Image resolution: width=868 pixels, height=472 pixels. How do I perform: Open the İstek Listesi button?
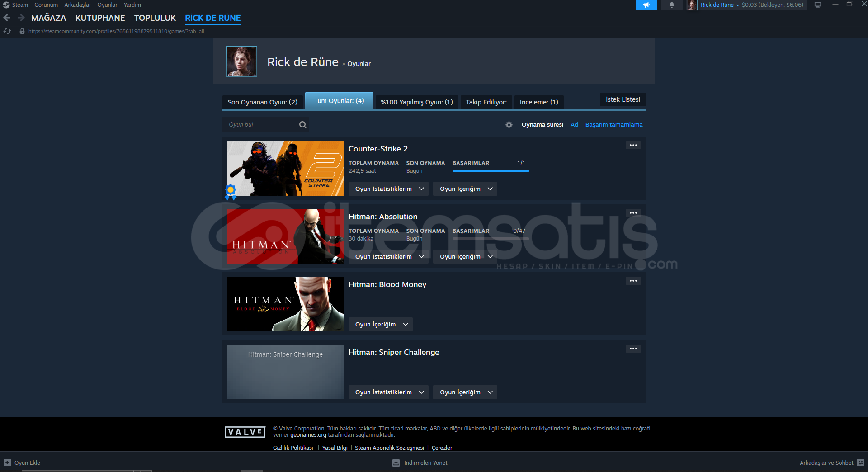pyautogui.click(x=623, y=99)
